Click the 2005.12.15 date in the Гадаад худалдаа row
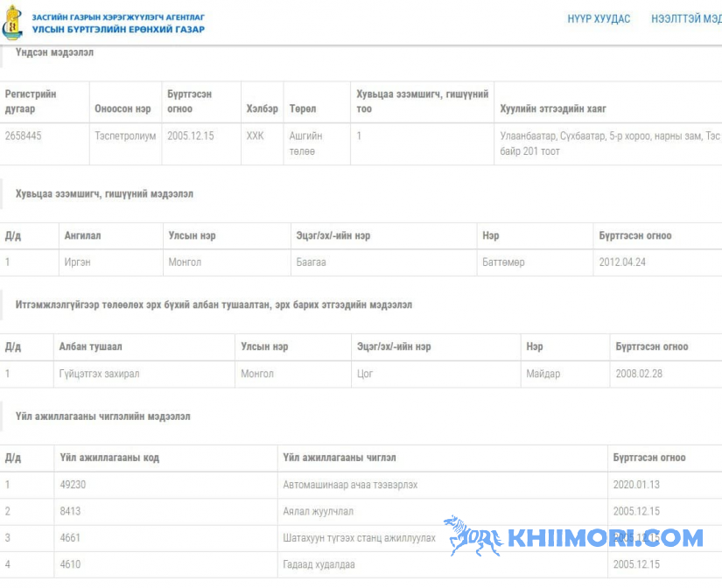This screenshot has height=588, width=722. tap(636, 564)
